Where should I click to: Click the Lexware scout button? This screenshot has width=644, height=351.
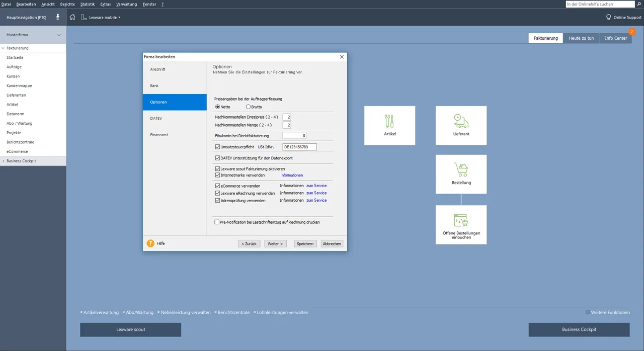click(131, 329)
